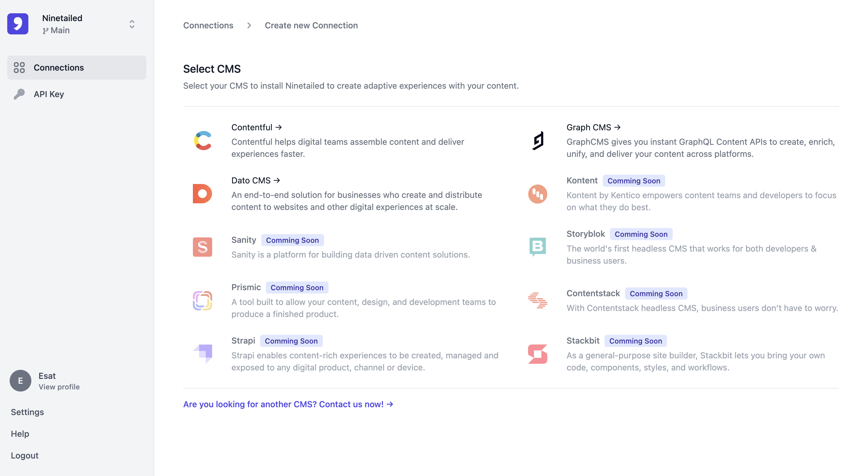Select the Dato CMS logo icon

click(x=203, y=194)
